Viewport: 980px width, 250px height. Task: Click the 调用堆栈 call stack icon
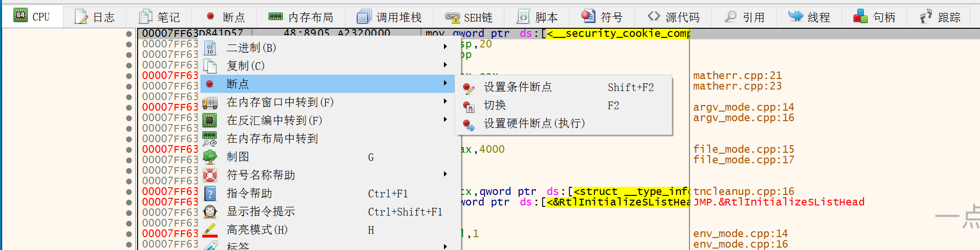point(364,17)
